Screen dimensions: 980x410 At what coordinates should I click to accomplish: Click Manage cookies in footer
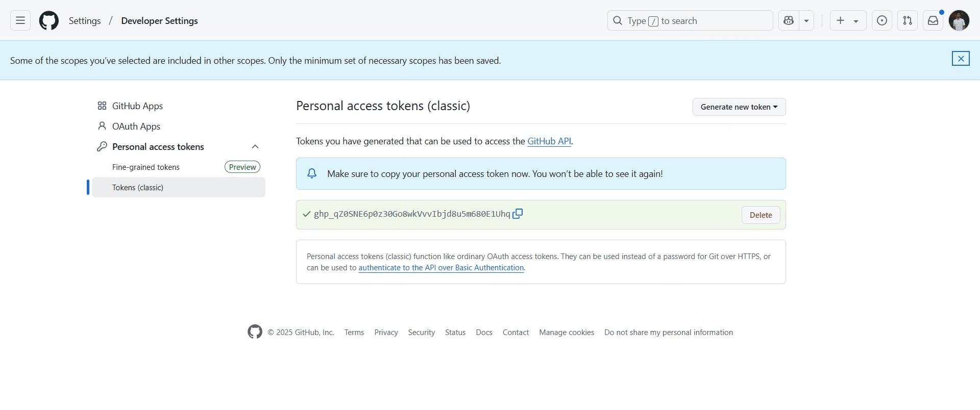[x=567, y=332]
